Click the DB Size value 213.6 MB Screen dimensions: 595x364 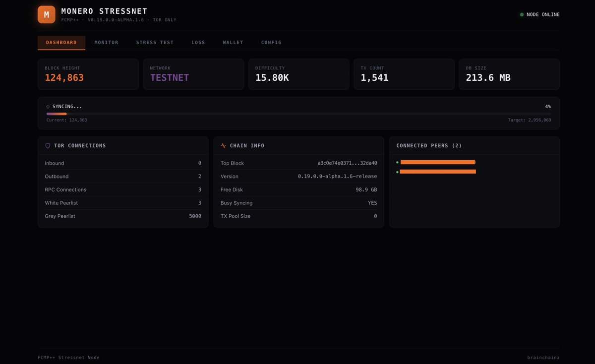(x=488, y=78)
